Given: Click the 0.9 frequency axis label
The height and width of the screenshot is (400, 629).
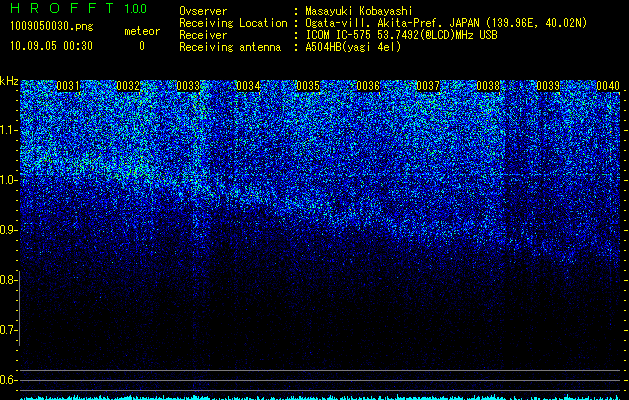Looking at the screenshot, I should tap(7, 230).
